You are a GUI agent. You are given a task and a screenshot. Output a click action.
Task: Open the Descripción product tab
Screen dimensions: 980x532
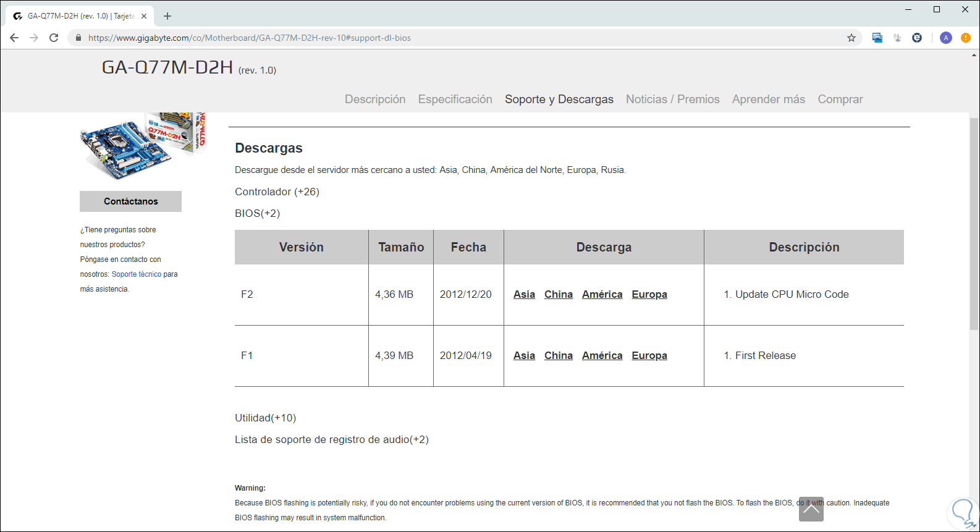(x=375, y=99)
